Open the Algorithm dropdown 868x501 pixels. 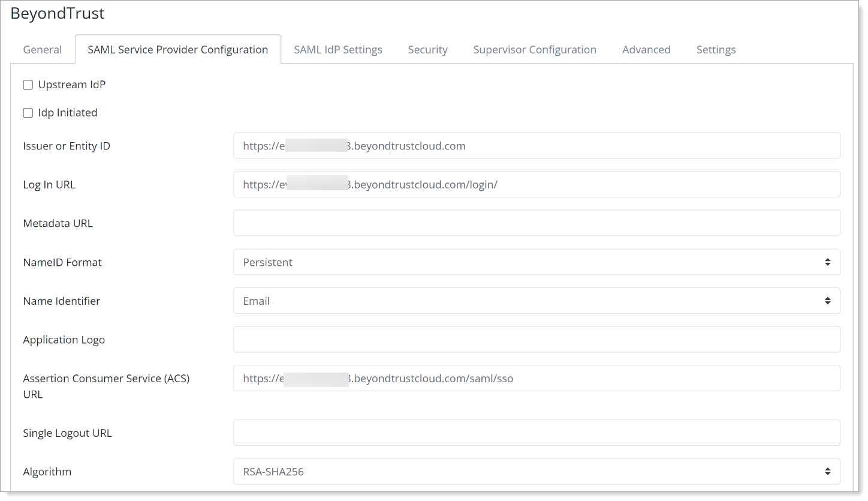[537, 472]
